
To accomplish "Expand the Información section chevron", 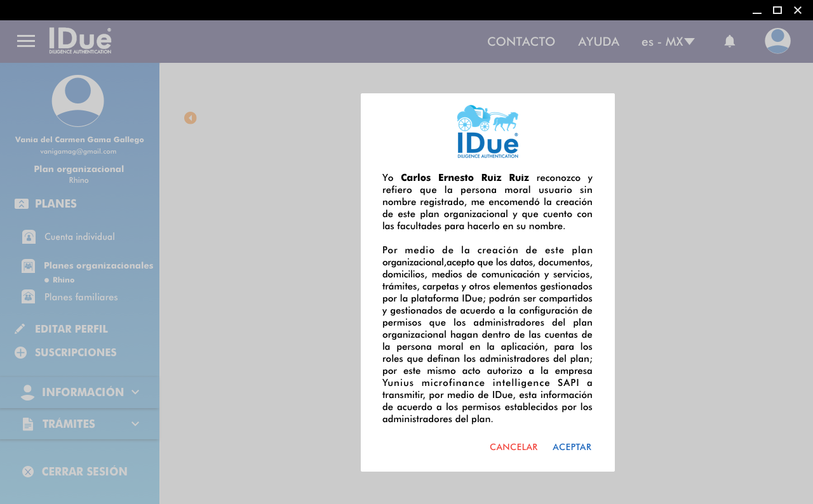I will pos(135,392).
